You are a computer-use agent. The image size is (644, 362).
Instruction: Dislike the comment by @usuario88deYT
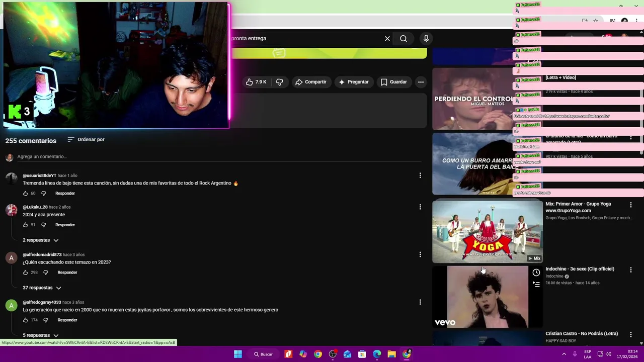(x=44, y=194)
